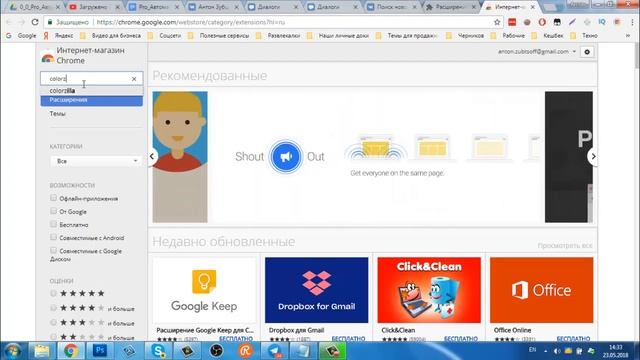Click the Chrome Web Store logo
640x360 pixels.
[x=48, y=57]
